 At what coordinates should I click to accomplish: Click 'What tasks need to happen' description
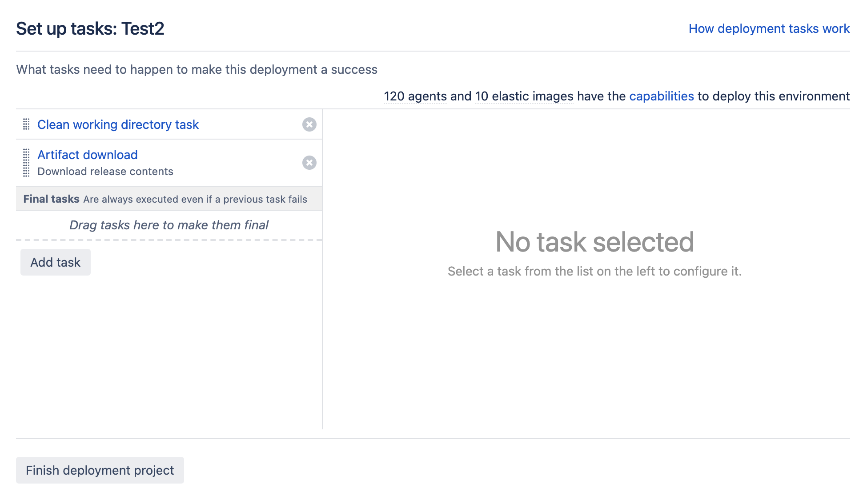pos(197,69)
